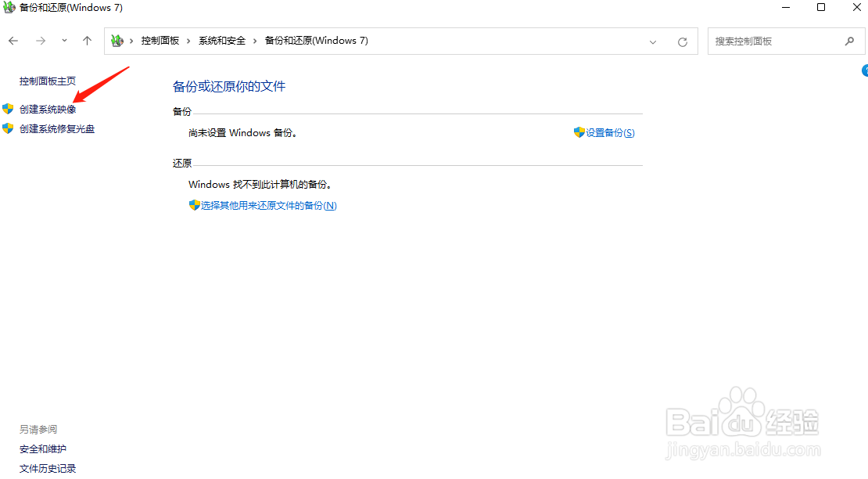Click the 还原 section label
Screen dimensions: 868x479
coord(182,164)
